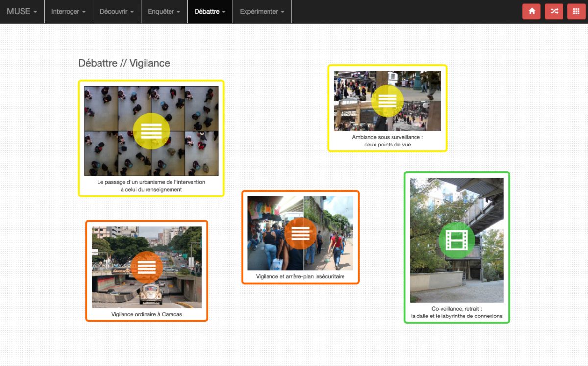Click the red shuffle icon button

pyautogui.click(x=554, y=11)
